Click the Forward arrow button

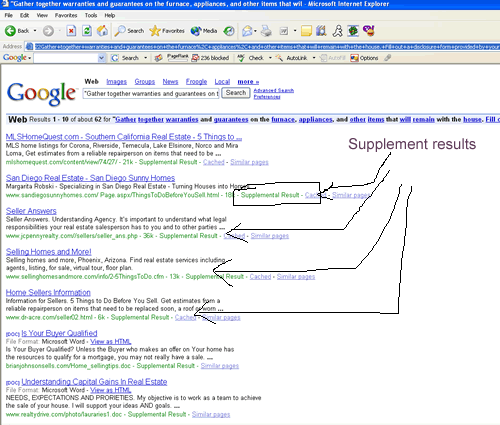(48, 31)
